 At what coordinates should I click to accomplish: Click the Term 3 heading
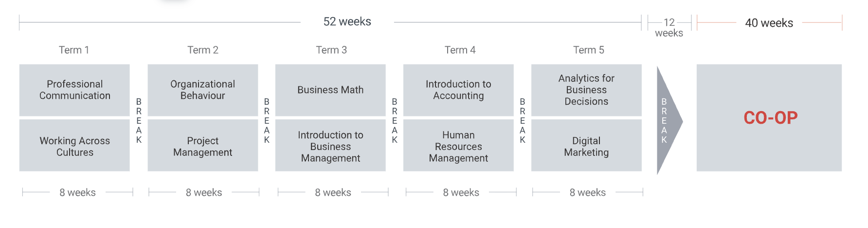[331, 50]
